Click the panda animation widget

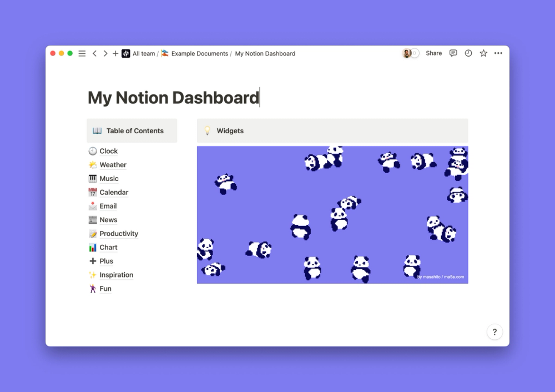click(x=332, y=215)
